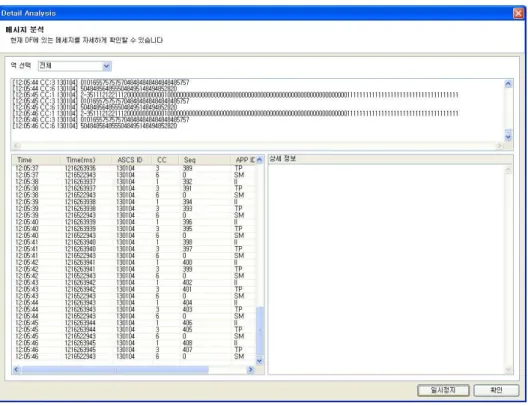
Task: Sort by the ASCS ID column header
Action: (132, 160)
